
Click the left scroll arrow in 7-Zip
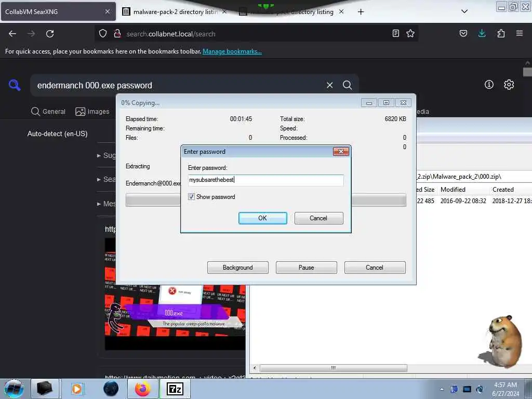[255, 368]
